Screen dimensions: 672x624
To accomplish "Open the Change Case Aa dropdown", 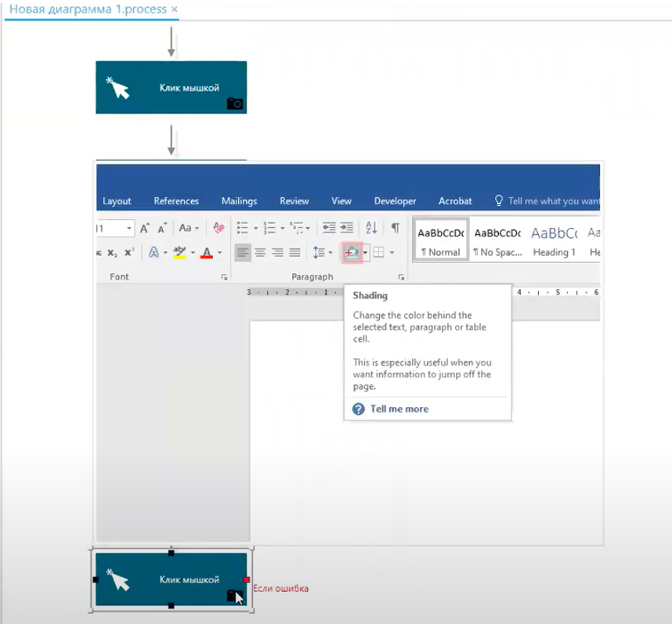I will click(x=189, y=229).
